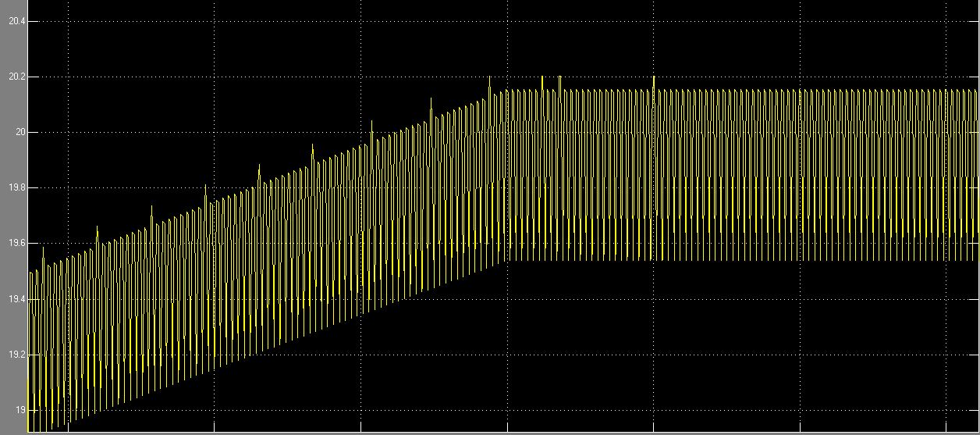Viewport: 980px width, 435px height.
Task: Select the 19.6 y-axis tick label
Action: (16, 244)
